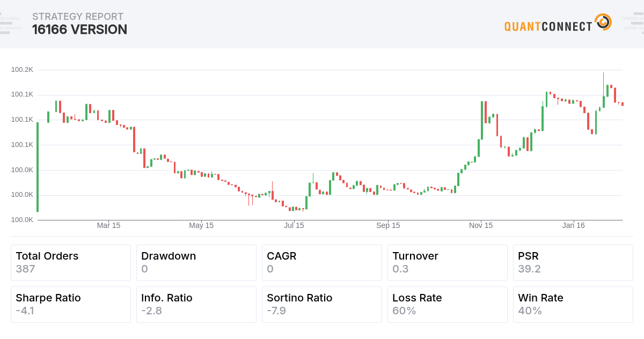Click the 'Nov 15' axis label

coord(480,225)
